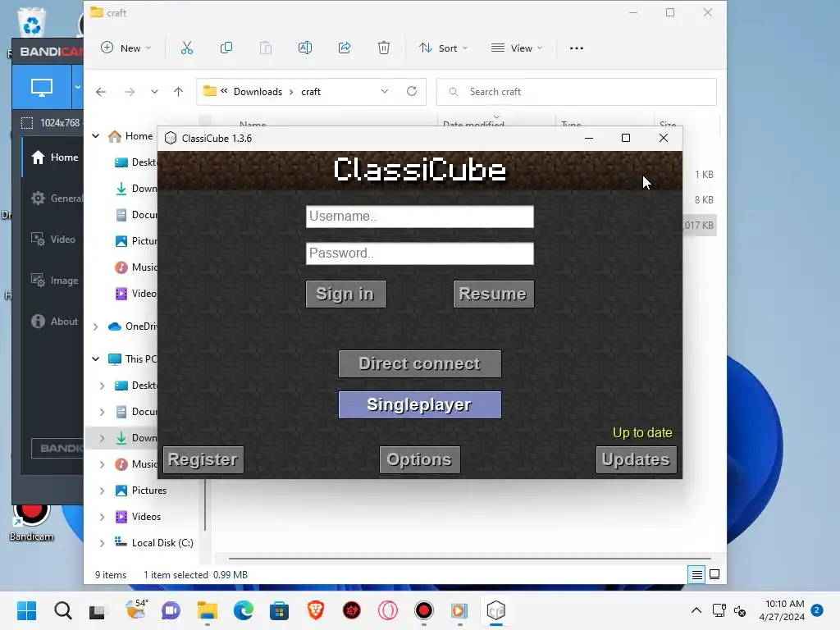
Task: Open Microsoft Edge from the taskbar
Action: pos(244,610)
